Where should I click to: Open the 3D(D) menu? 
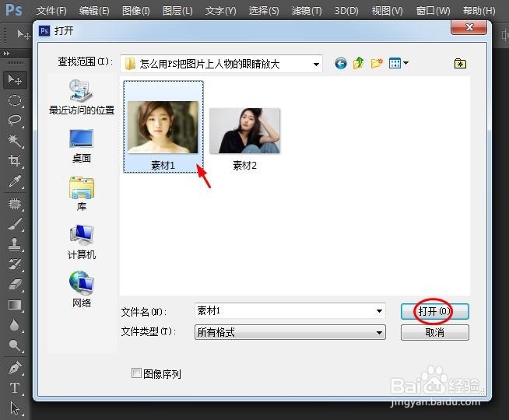coord(346,11)
